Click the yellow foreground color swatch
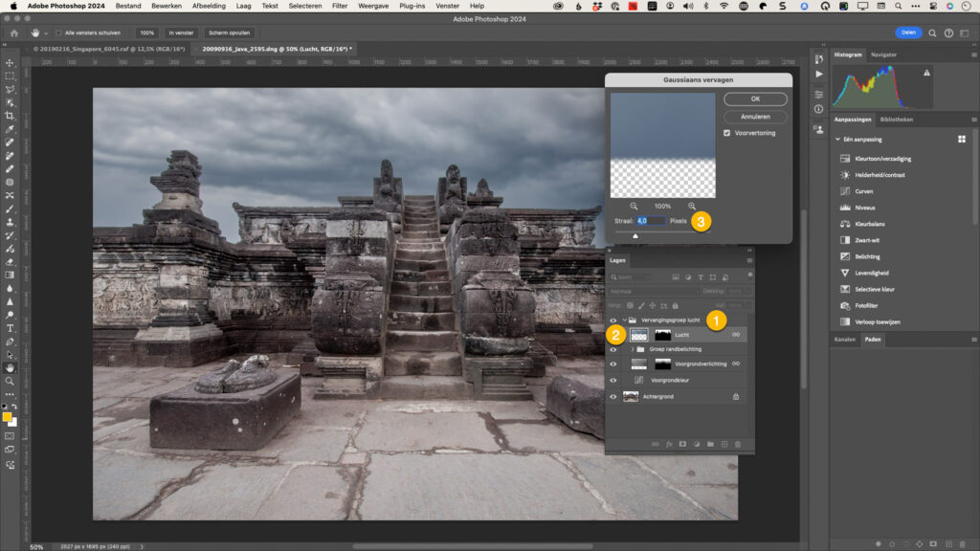This screenshot has width=980, height=551. 7,417
